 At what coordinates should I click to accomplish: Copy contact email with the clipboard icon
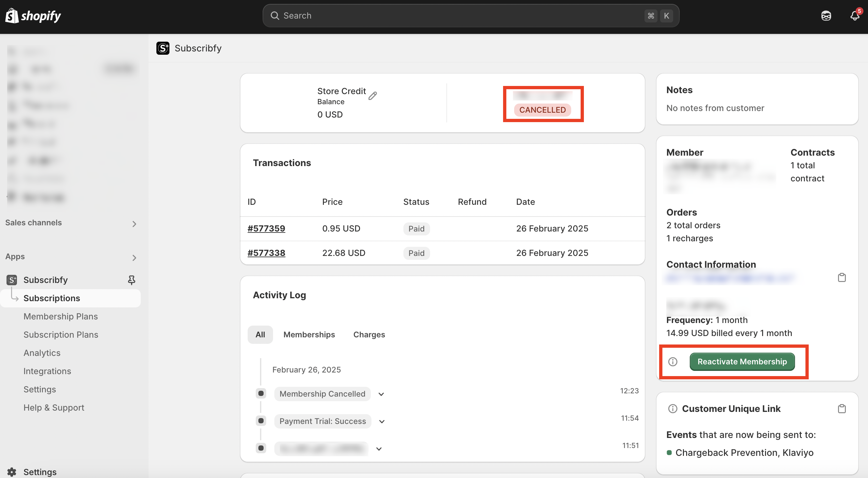click(x=841, y=277)
